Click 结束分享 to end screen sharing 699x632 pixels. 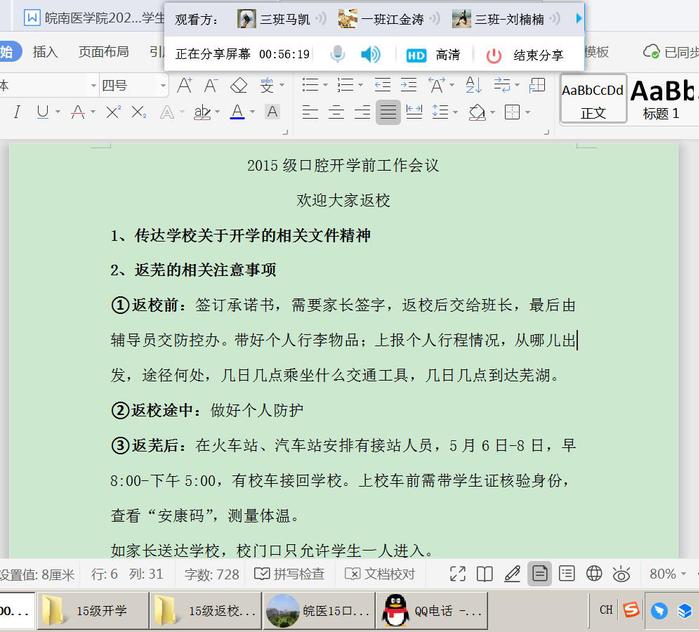point(525,55)
